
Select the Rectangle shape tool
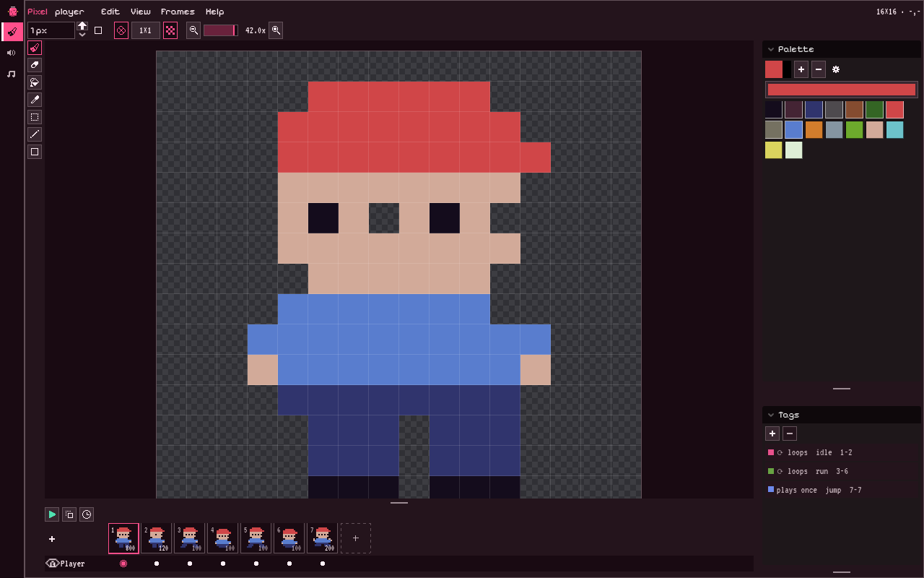point(35,152)
